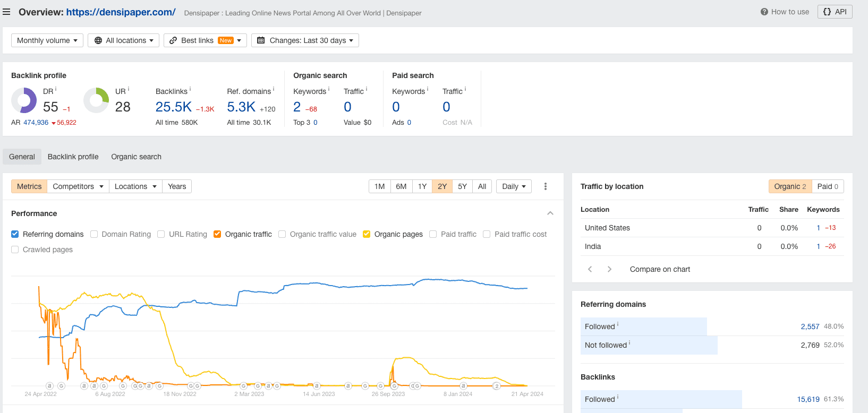The width and height of the screenshot is (868, 413).
Task: Open chart options three-dot menu
Action: 546,186
